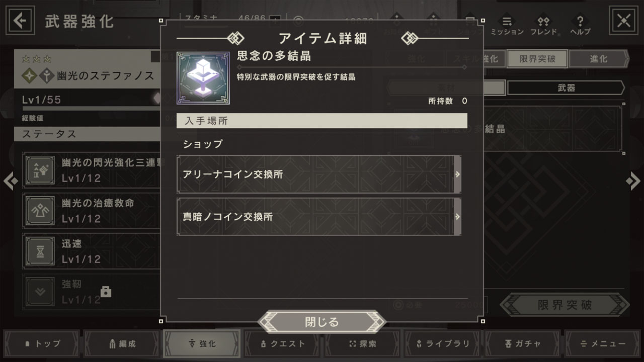Click the back arrow icon
The width and height of the screenshot is (644, 362).
coord(20,21)
